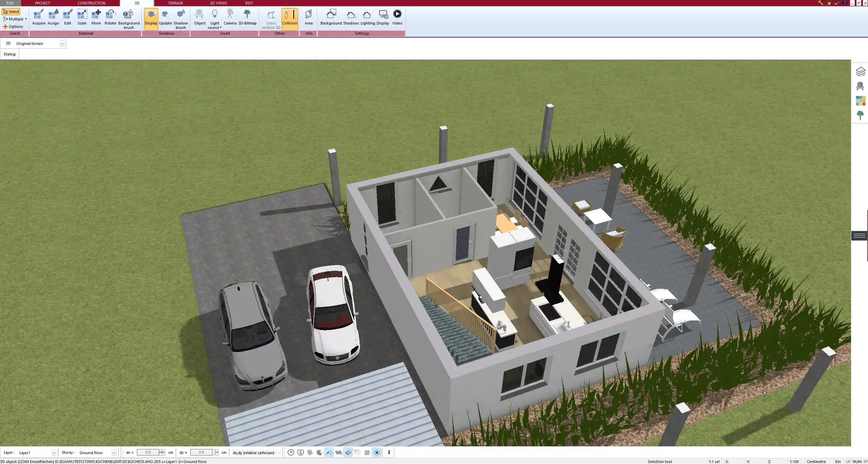Open the FILE menu tab
The width and height of the screenshot is (868, 464).
(x=10, y=3)
